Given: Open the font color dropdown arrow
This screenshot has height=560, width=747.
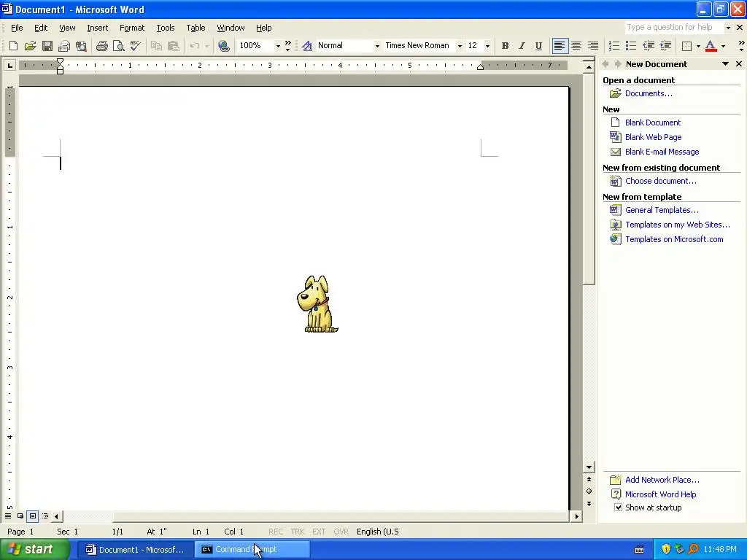Looking at the screenshot, I should pyautogui.click(x=723, y=46).
